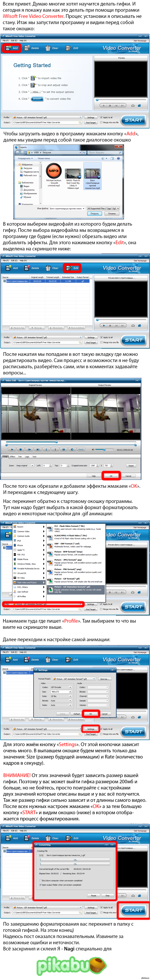The image size is (150, 980).
Task: Open the All Supported Files type dropdown
Action: coord(103,208)
